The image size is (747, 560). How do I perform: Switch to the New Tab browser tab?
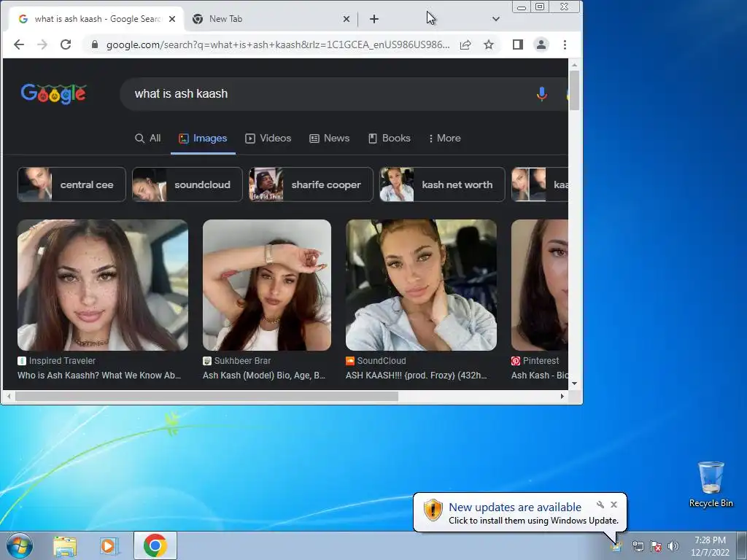click(x=270, y=19)
